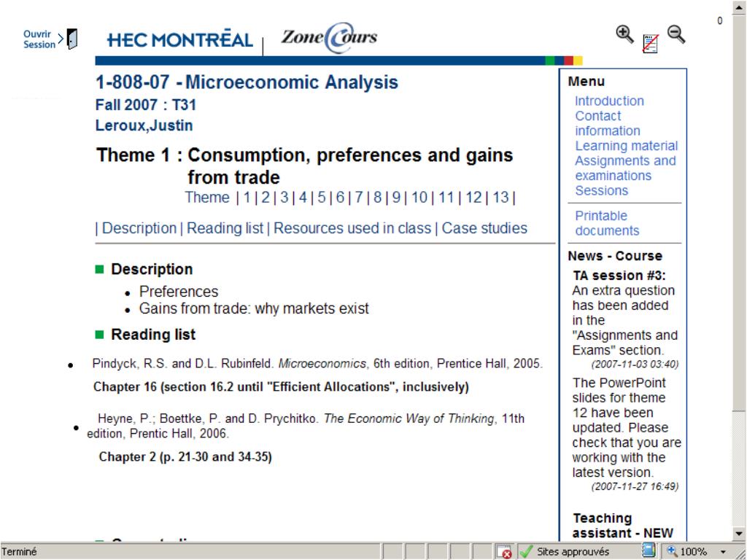Jump to Resources used in class link
The width and height of the screenshot is (747, 560).
[352, 228]
